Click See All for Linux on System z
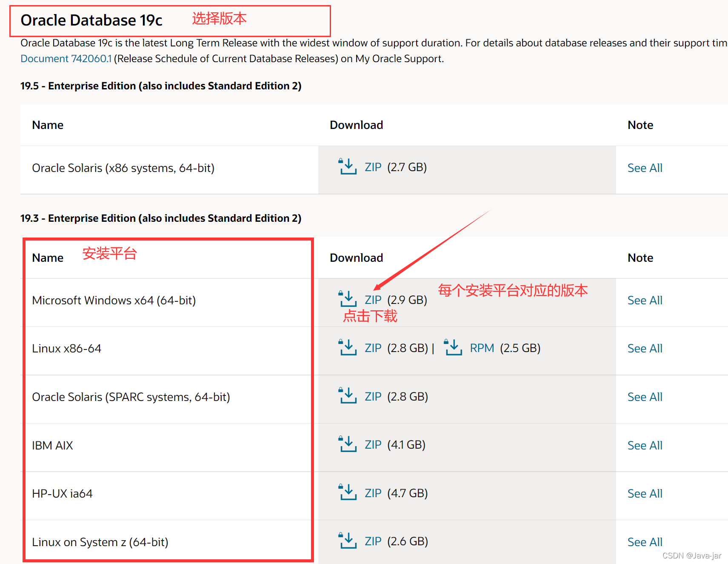Image resolution: width=728 pixels, height=564 pixels. click(x=645, y=541)
